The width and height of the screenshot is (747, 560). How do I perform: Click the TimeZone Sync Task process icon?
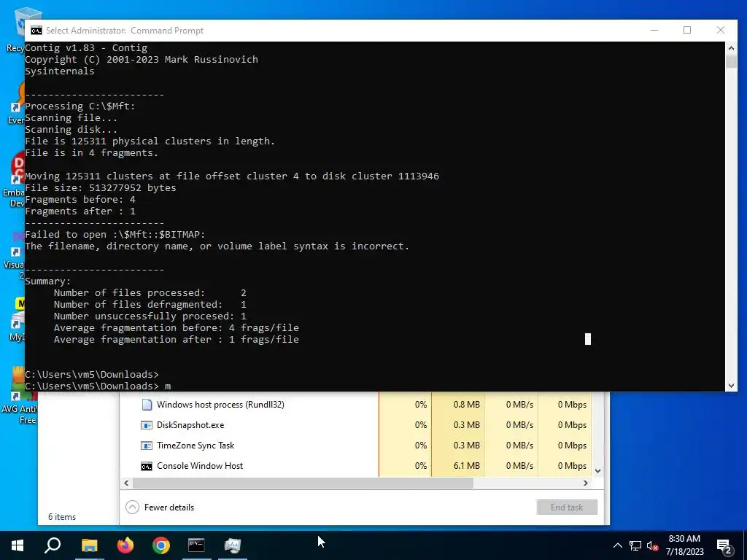coord(147,446)
